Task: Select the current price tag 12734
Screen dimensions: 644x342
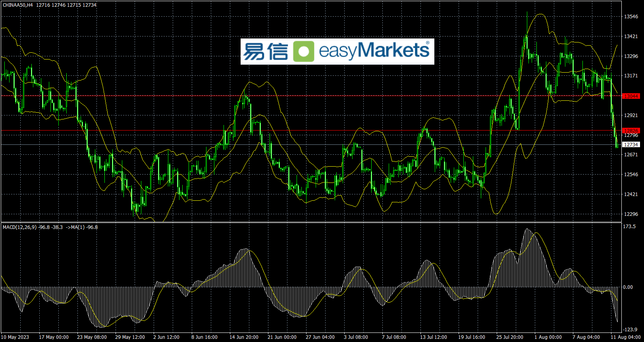Action: click(631, 145)
